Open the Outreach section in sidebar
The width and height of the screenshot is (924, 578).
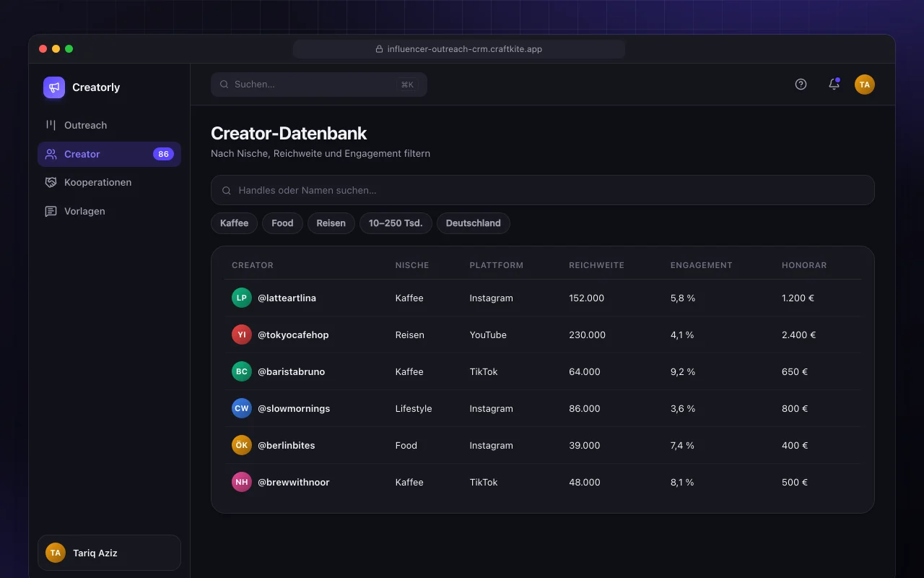(109, 125)
